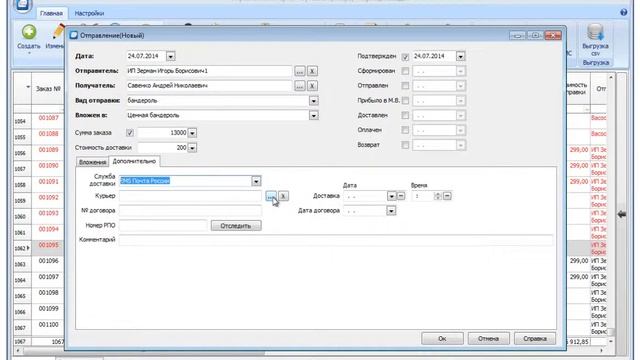Open help question mark icon in ribbon
Image resolution: width=640 pixels, height=360 pixels.
point(623,12)
